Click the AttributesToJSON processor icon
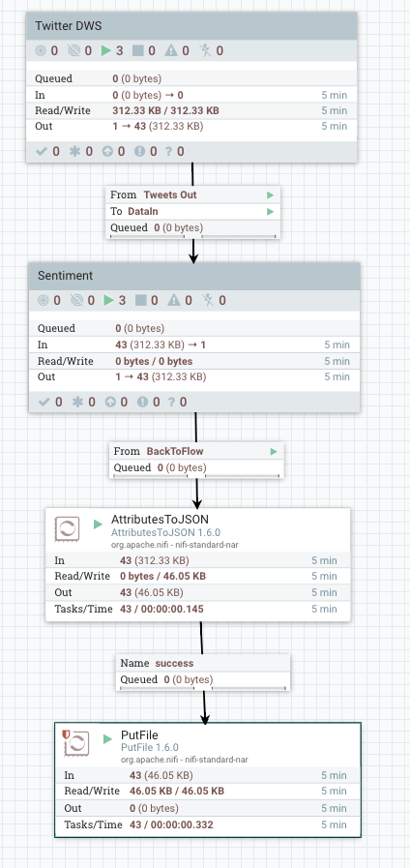Screen dimensions: 410x868 point(67,529)
